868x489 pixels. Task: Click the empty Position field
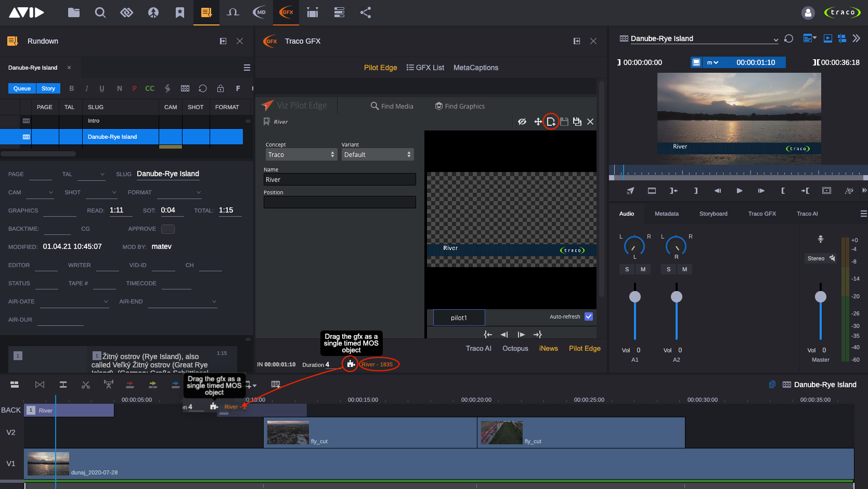(x=340, y=202)
